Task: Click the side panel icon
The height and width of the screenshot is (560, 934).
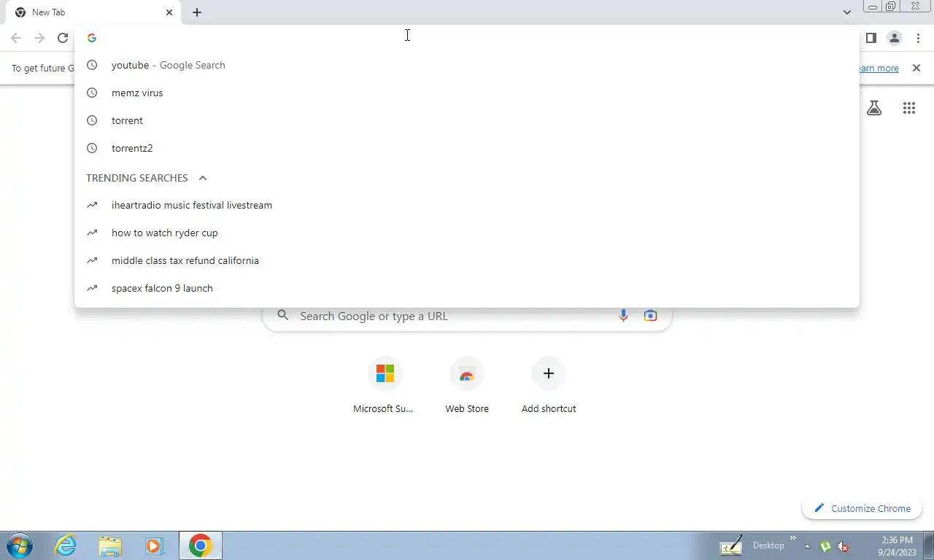Action: click(x=871, y=38)
